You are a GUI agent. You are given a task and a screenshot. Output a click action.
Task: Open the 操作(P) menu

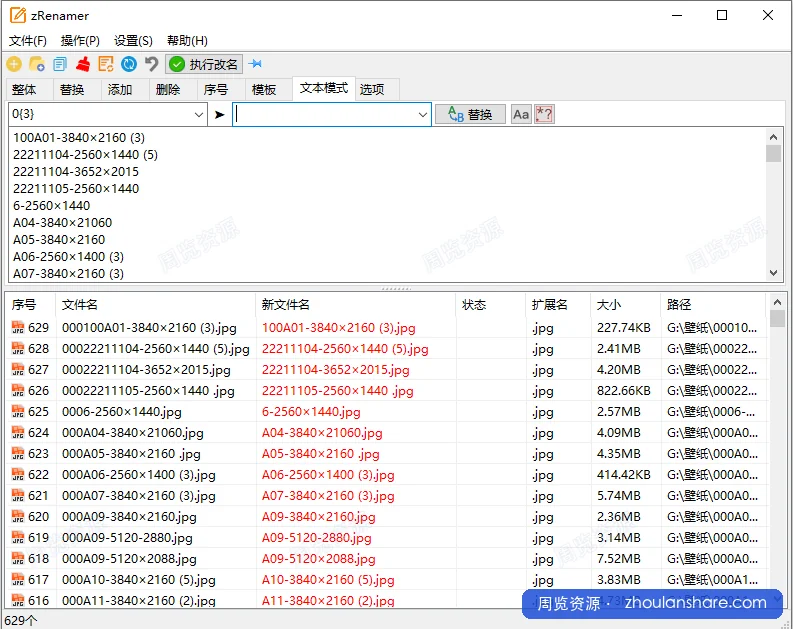pyautogui.click(x=80, y=40)
